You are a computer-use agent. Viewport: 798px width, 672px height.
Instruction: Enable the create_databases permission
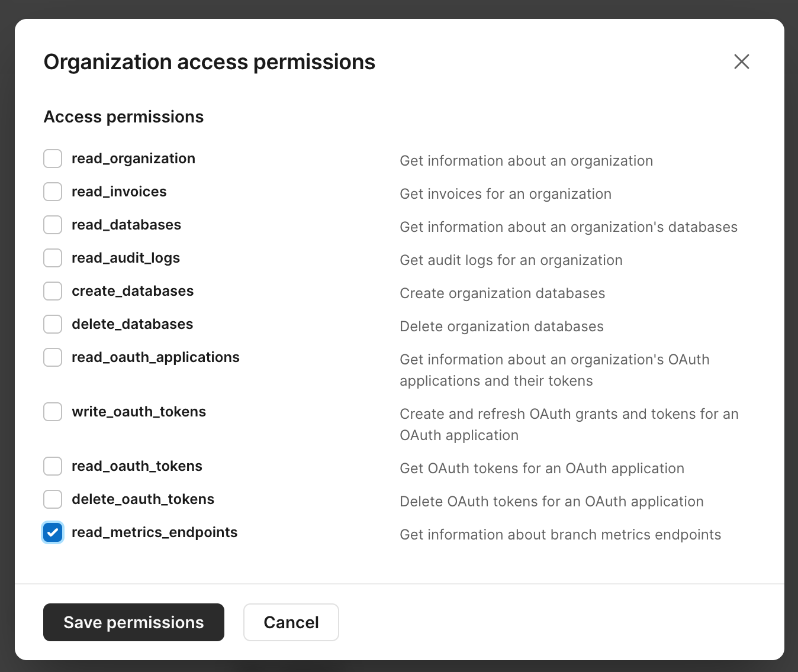click(52, 291)
